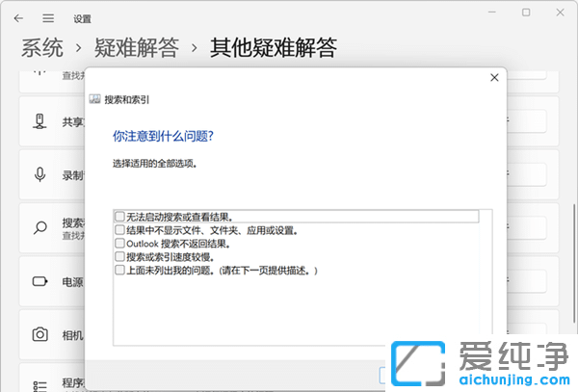Click the shared folders troubleshooter icon
The width and height of the screenshot is (578, 392).
[40, 122]
